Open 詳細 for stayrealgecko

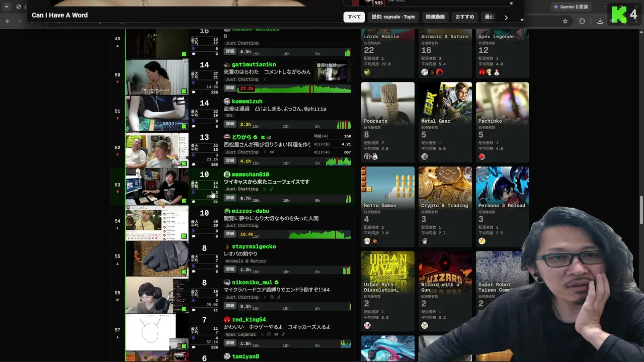(x=230, y=269)
